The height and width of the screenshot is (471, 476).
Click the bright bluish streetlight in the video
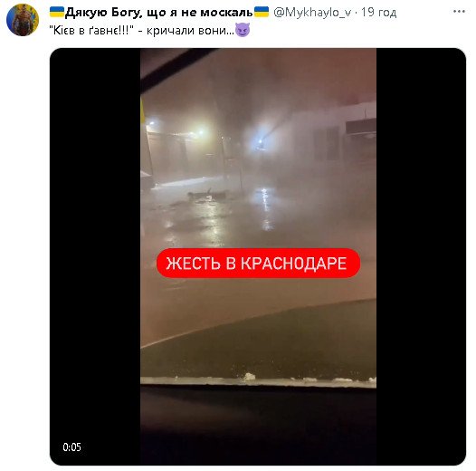(261, 139)
